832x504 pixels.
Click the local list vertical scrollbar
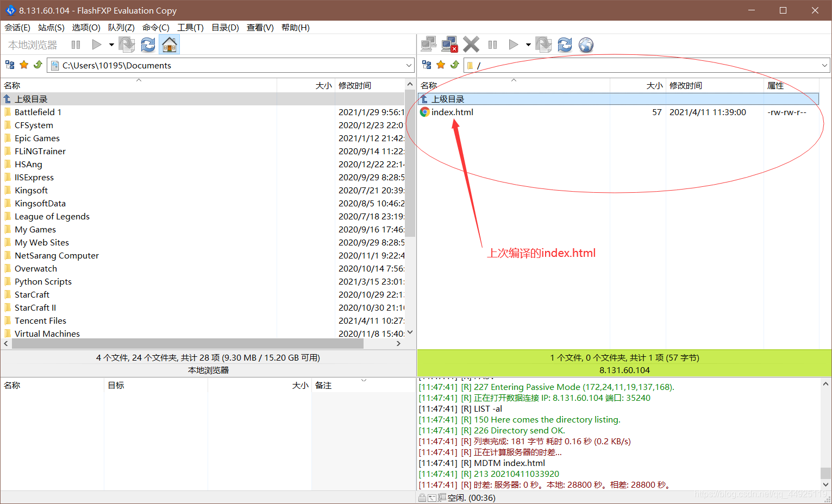click(x=410, y=163)
